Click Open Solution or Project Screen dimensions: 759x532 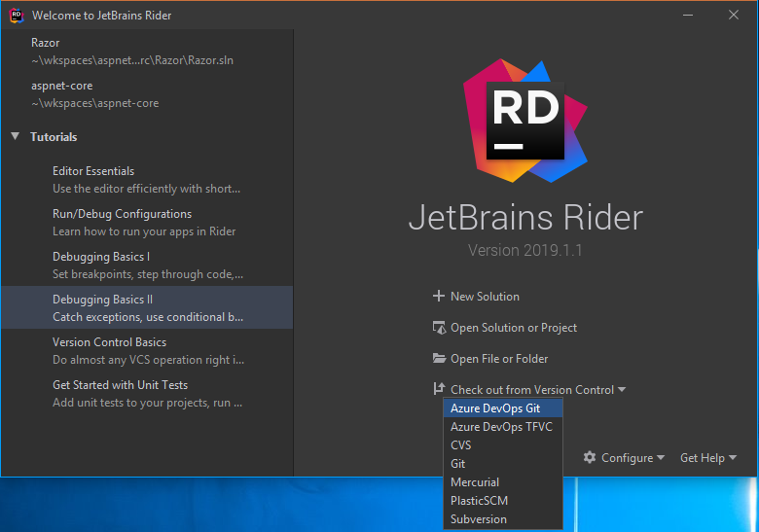[x=514, y=328]
